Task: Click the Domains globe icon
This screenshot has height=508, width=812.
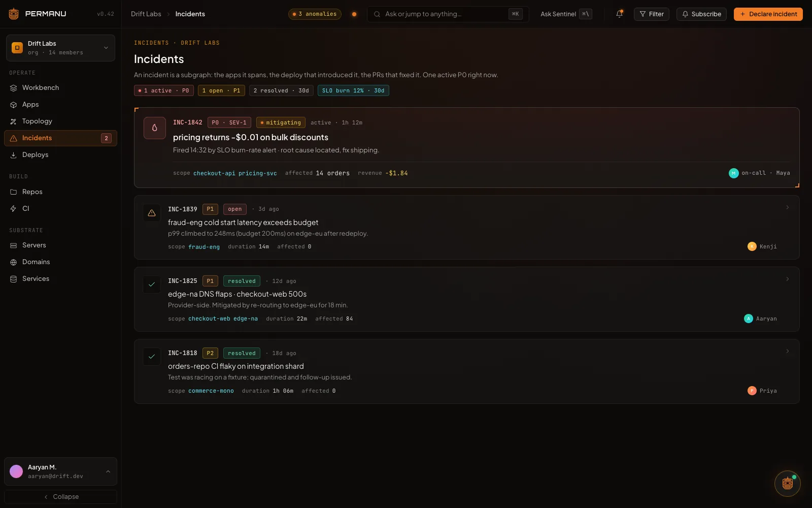Action: tap(14, 262)
